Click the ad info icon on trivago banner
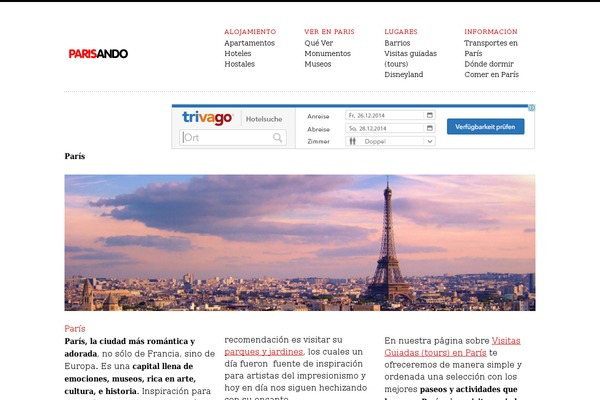The image size is (600, 400). 532,108
